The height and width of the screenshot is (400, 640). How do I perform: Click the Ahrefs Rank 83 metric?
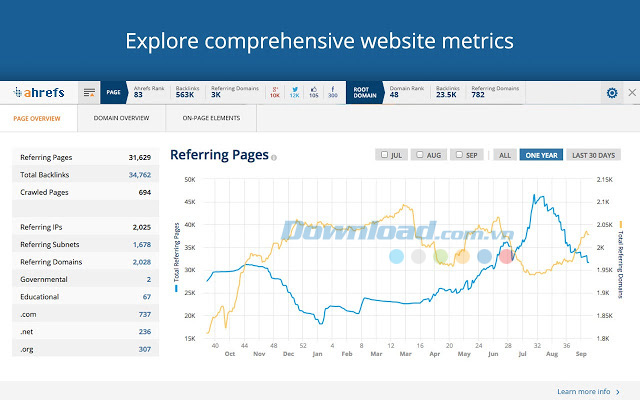(149, 92)
